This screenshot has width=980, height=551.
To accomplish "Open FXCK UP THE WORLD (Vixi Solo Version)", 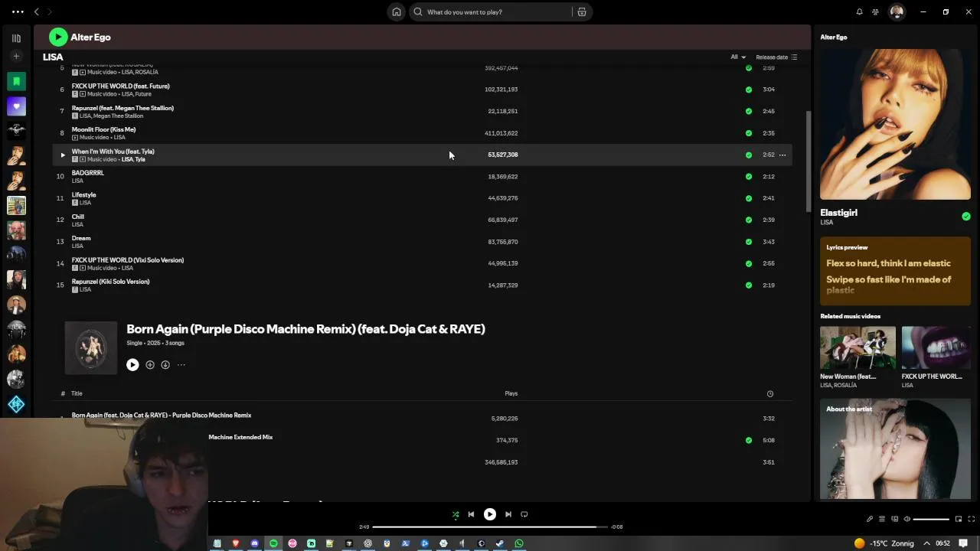I will (x=128, y=260).
